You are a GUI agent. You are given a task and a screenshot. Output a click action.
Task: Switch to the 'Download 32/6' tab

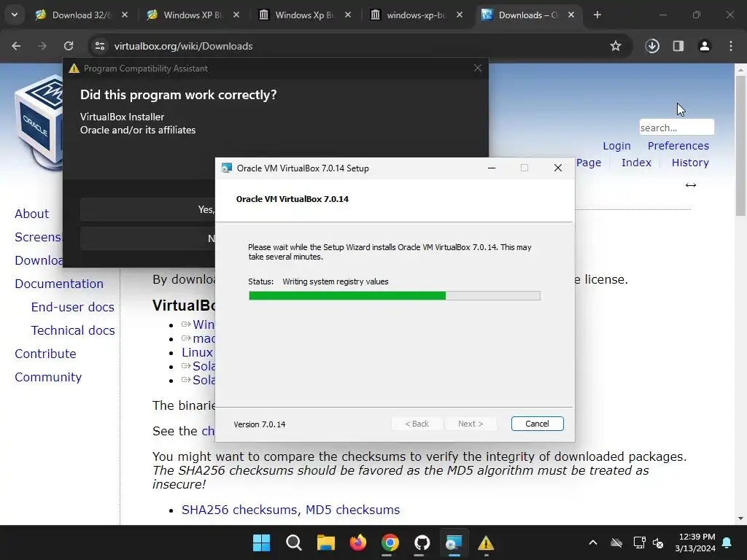pyautogui.click(x=81, y=15)
